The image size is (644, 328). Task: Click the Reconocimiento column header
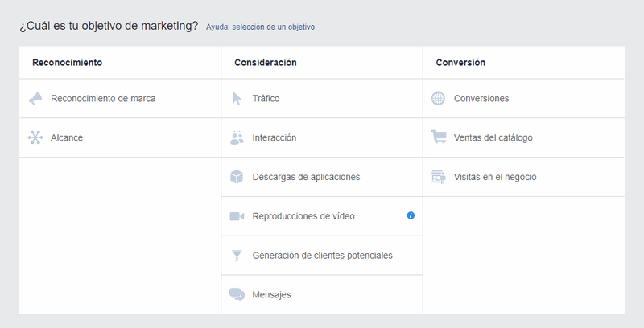[67, 62]
